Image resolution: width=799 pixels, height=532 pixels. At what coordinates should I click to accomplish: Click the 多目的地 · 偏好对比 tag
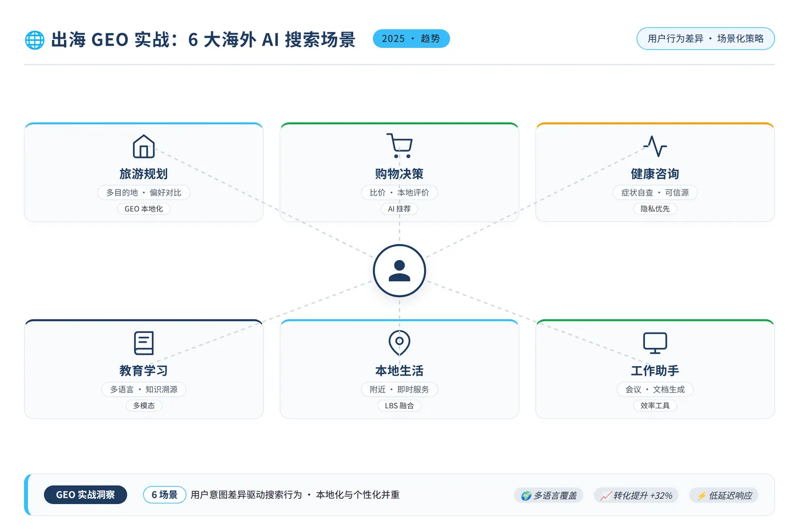[x=144, y=193]
